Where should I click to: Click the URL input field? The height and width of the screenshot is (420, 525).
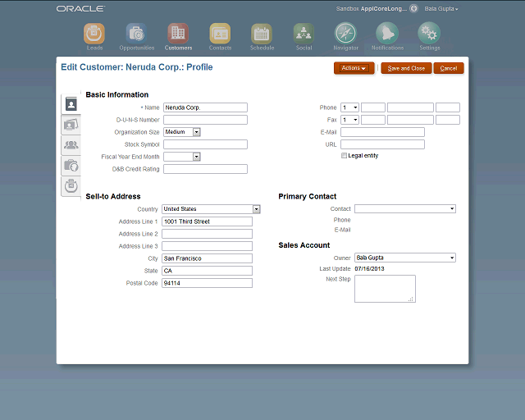(x=382, y=144)
